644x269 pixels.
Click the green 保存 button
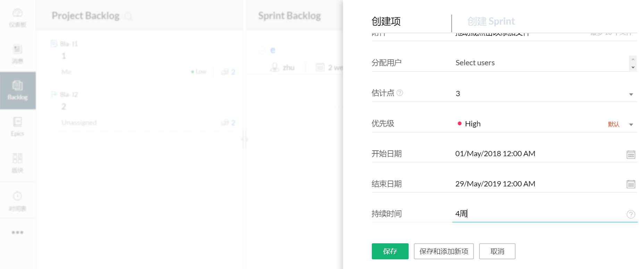pyautogui.click(x=390, y=251)
